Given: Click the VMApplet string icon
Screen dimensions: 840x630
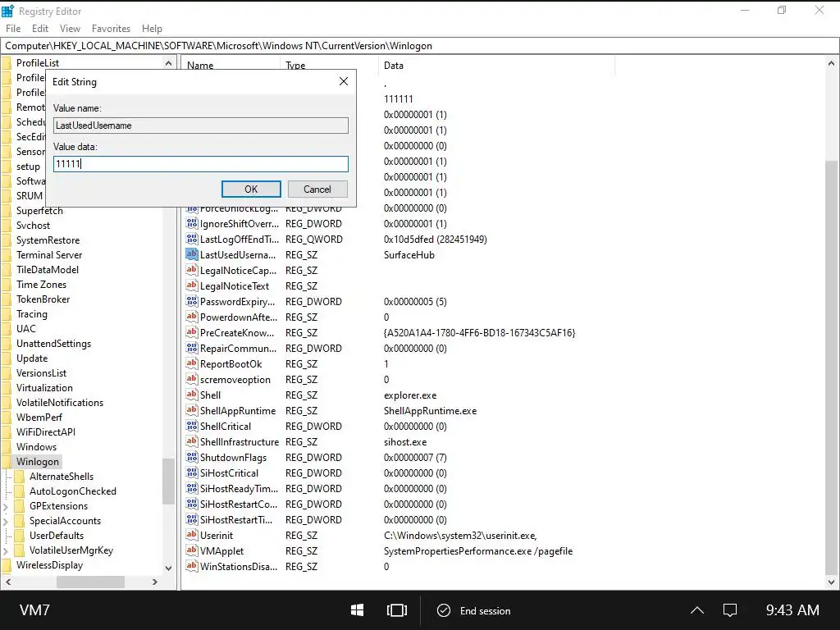Looking at the screenshot, I should pyautogui.click(x=192, y=550).
